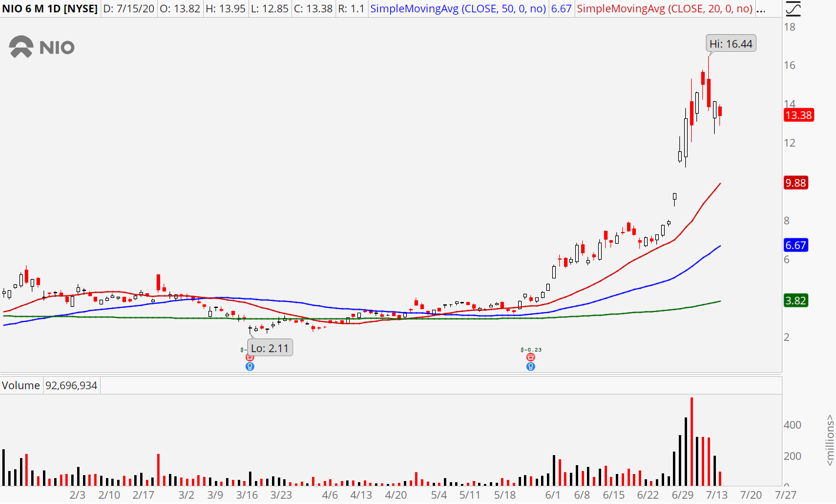Click the 6/15 date axis label
The image size is (836, 504).
(x=613, y=495)
